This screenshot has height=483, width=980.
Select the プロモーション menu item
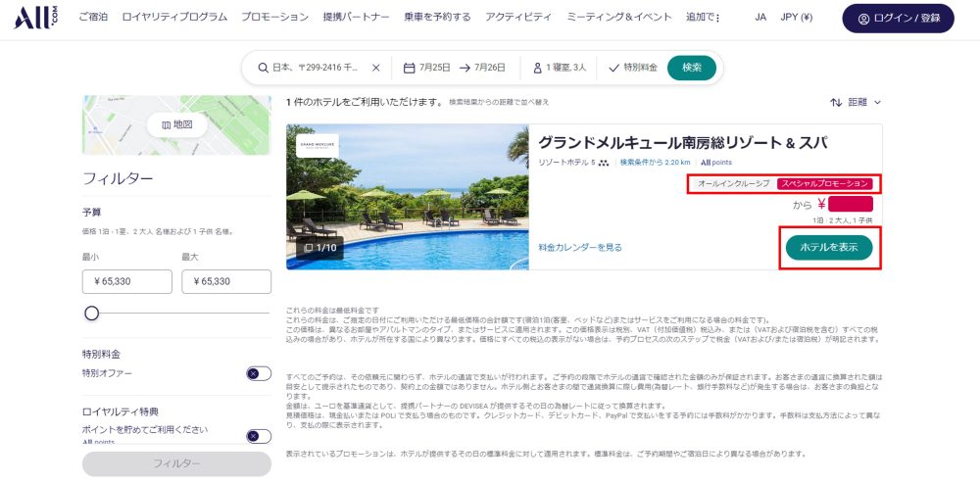pos(274,18)
